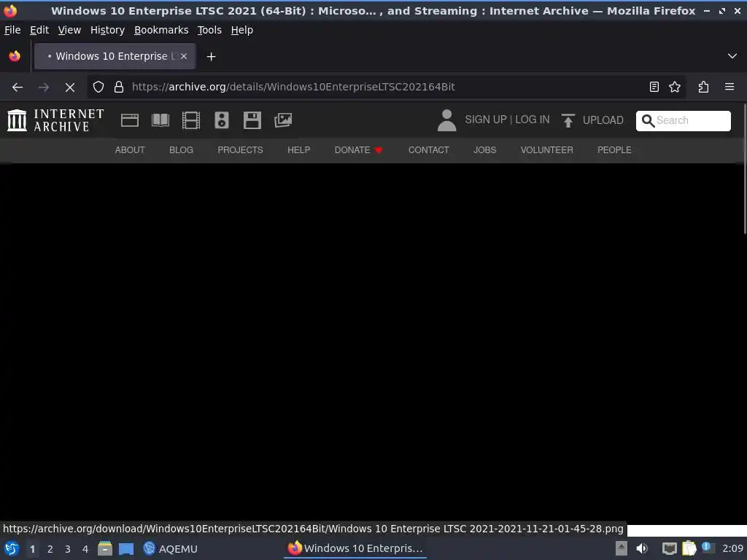Open the BLOG link

click(x=181, y=150)
